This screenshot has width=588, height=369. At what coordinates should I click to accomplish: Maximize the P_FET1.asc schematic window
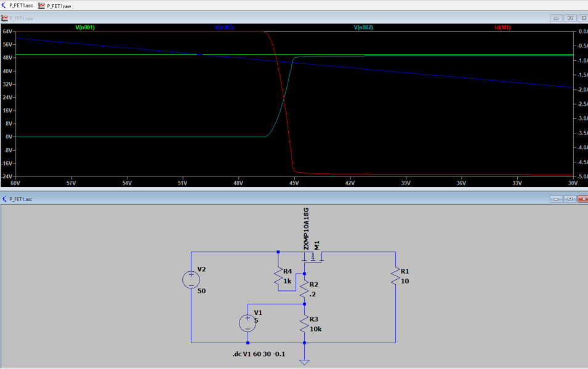tap(570, 199)
